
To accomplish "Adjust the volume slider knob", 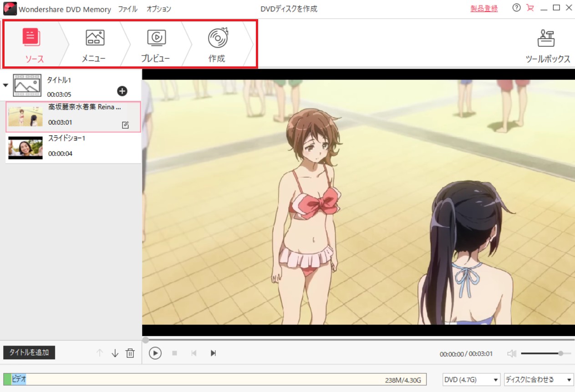I will pyautogui.click(x=560, y=353).
